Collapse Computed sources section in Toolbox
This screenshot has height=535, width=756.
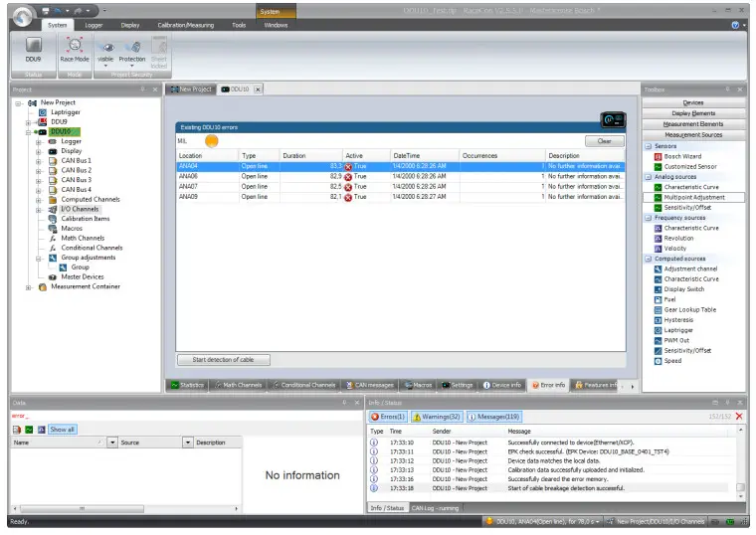[x=649, y=260]
